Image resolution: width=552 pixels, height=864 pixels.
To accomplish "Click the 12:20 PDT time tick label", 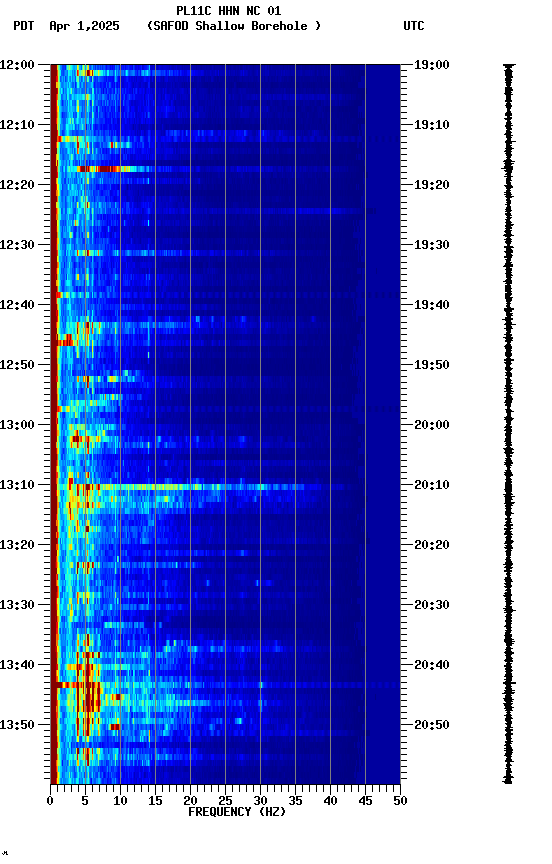I will pyautogui.click(x=17, y=185).
